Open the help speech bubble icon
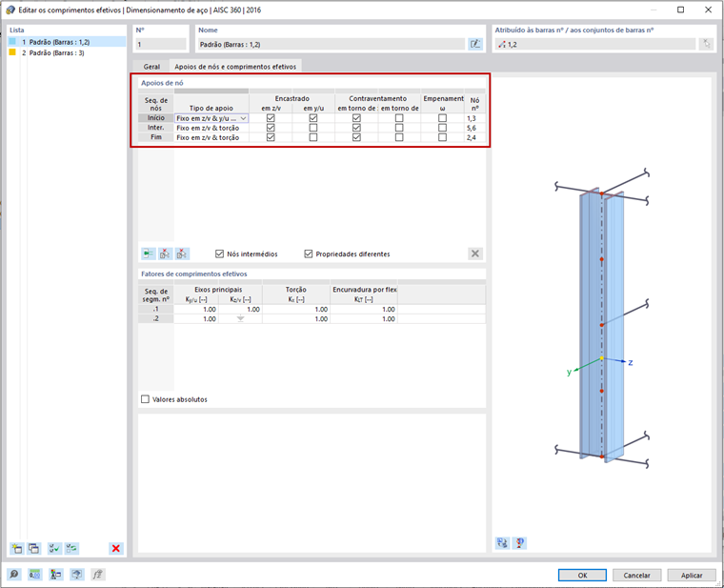 coord(14,574)
